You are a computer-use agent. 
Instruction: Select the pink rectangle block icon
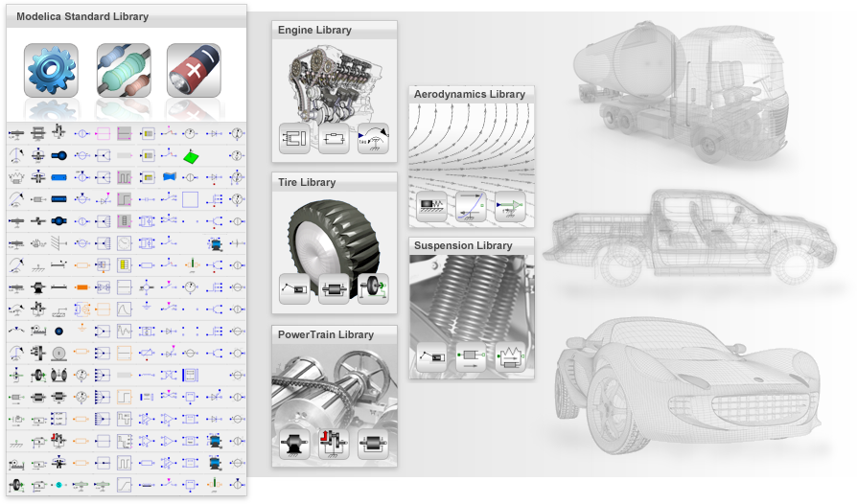coord(103,133)
